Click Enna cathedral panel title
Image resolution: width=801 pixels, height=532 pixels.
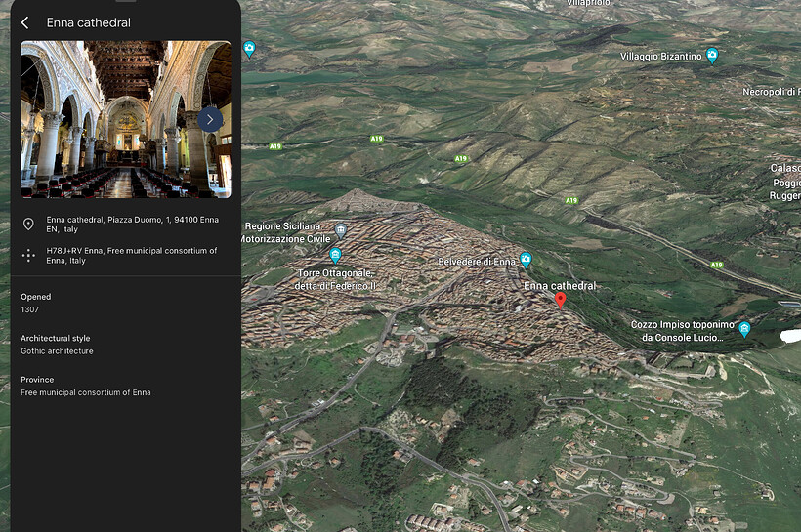88,22
